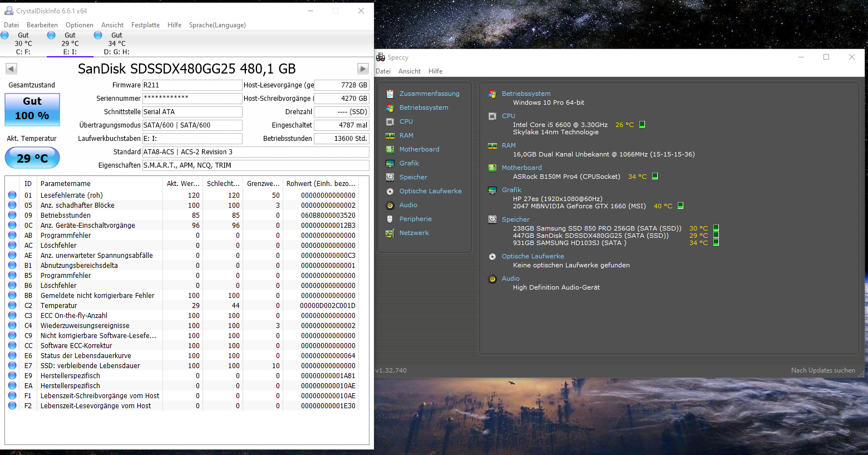Click the Optische Laufwerke disc icon

(x=389, y=191)
